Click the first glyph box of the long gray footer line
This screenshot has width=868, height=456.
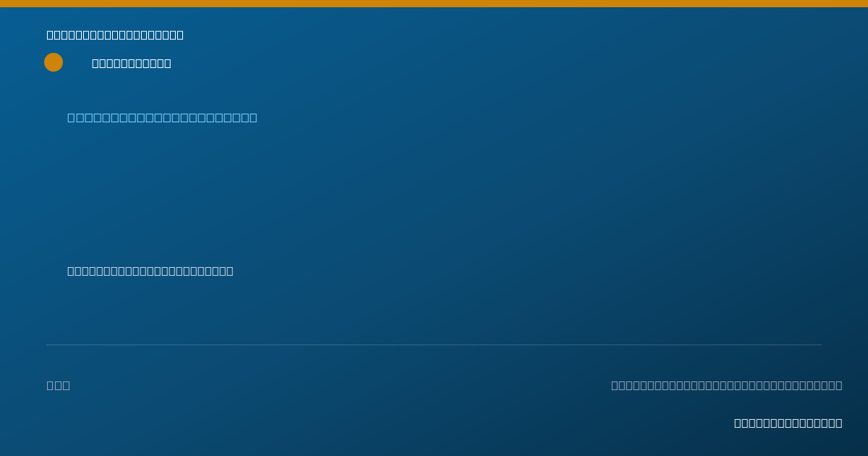615,385
